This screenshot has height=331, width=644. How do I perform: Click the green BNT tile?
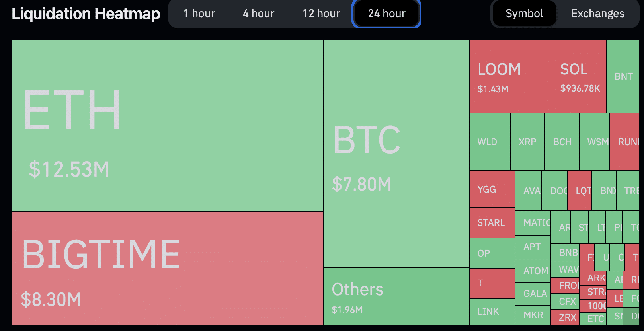click(x=623, y=76)
